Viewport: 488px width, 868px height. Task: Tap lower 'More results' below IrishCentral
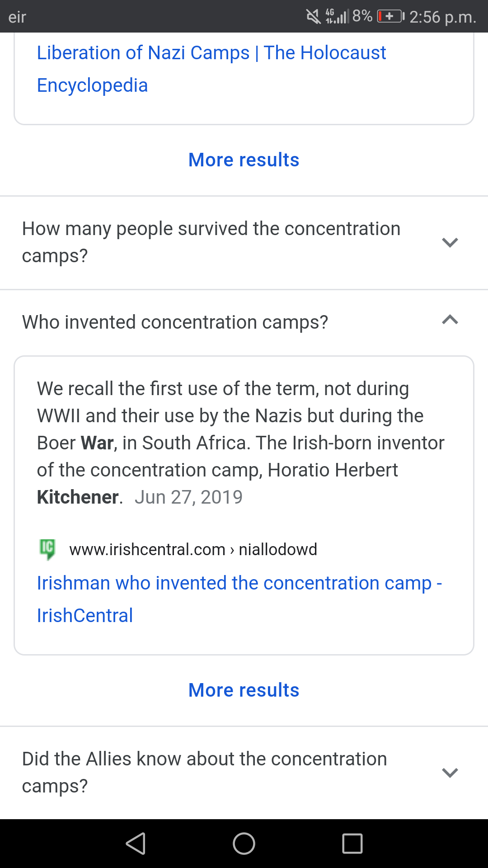[244, 690]
